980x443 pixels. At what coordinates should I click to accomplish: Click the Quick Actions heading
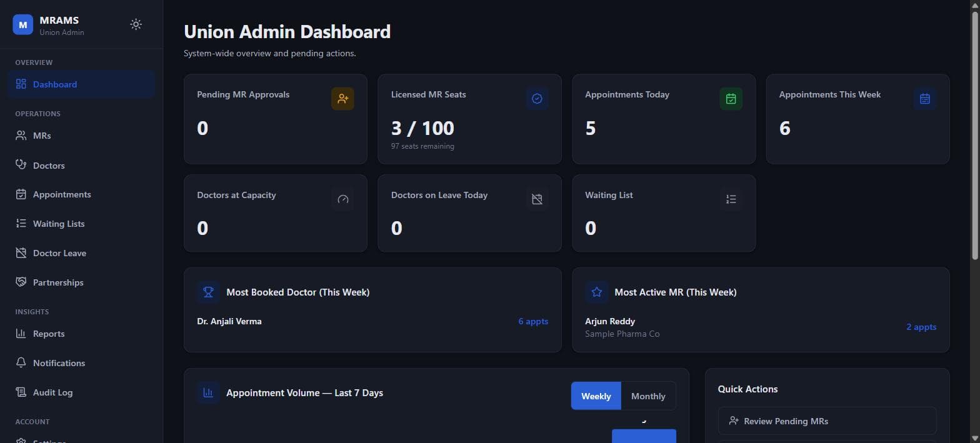point(748,389)
